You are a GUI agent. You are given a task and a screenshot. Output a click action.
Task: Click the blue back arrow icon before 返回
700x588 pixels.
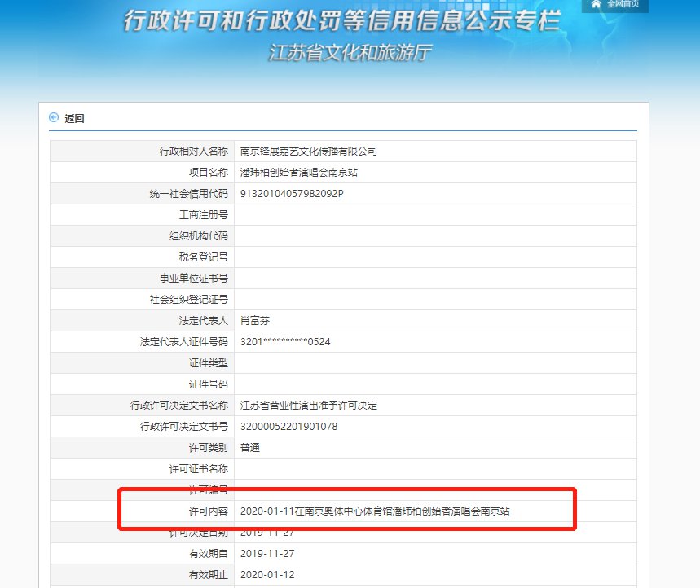click(54, 117)
